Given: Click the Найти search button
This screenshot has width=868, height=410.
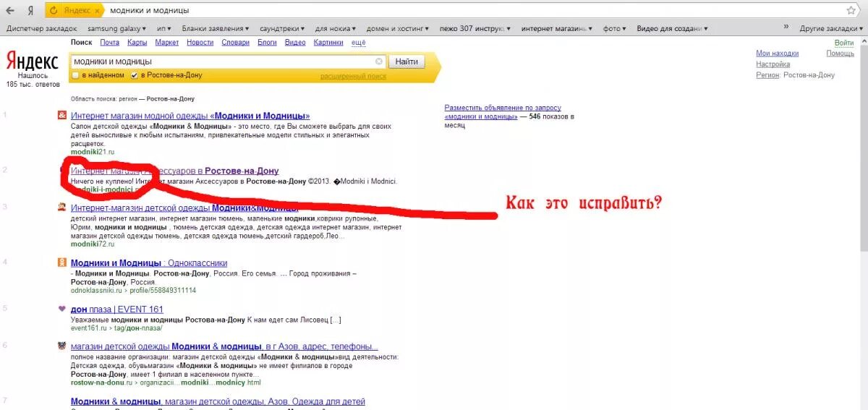Looking at the screenshot, I should (x=407, y=61).
